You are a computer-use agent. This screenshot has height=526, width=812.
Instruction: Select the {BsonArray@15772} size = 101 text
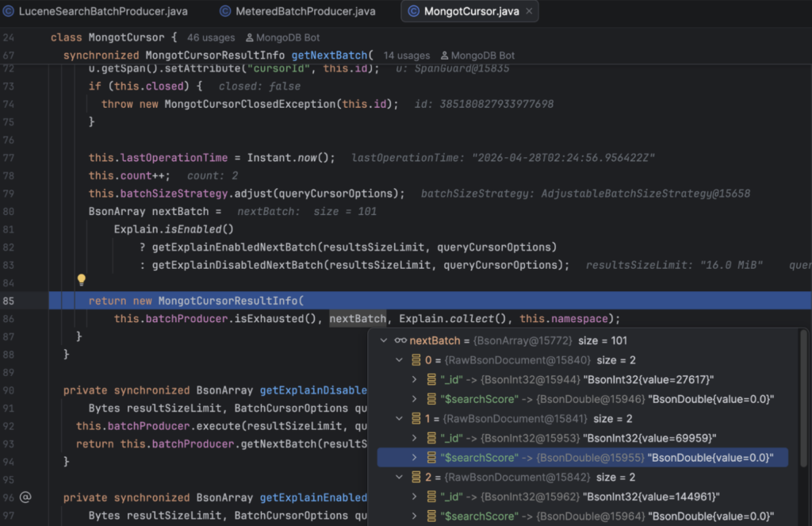(550, 340)
